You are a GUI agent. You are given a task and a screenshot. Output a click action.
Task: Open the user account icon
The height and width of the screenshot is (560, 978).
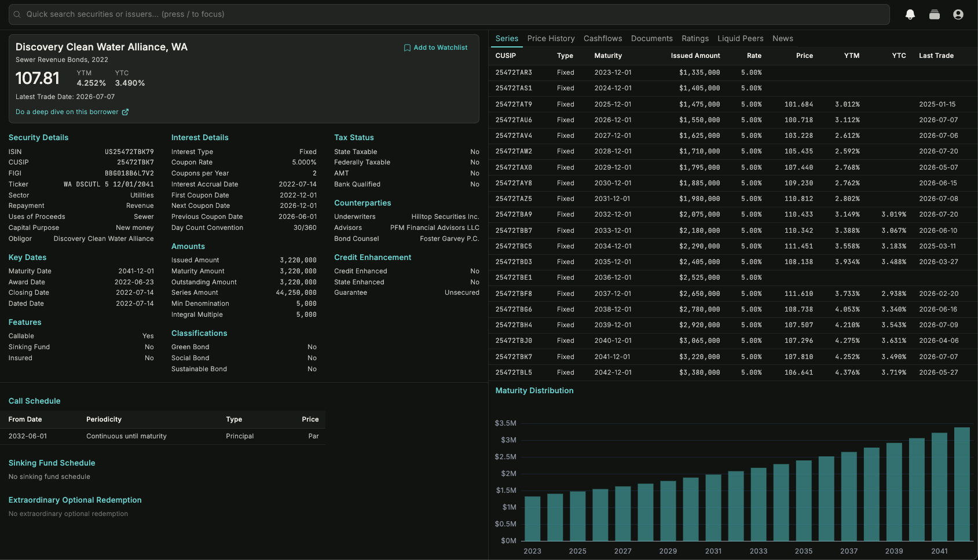pyautogui.click(x=958, y=14)
